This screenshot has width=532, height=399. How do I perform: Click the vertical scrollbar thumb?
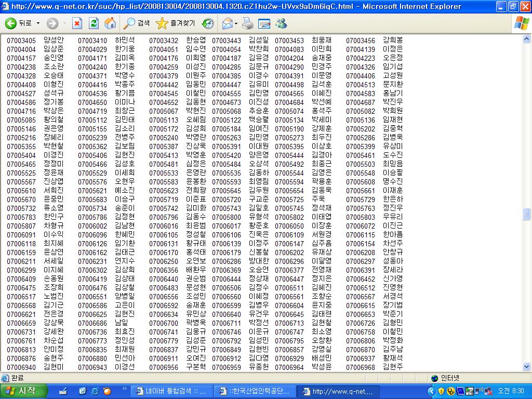[527, 214]
